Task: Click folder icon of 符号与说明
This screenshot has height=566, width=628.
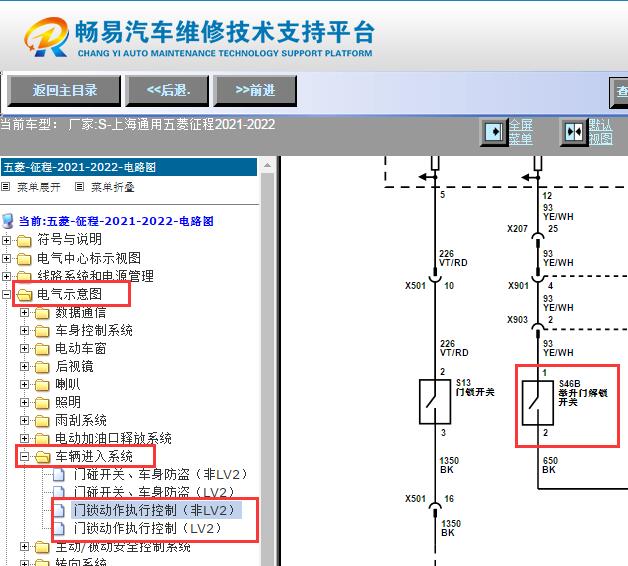Action: coord(24,240)
